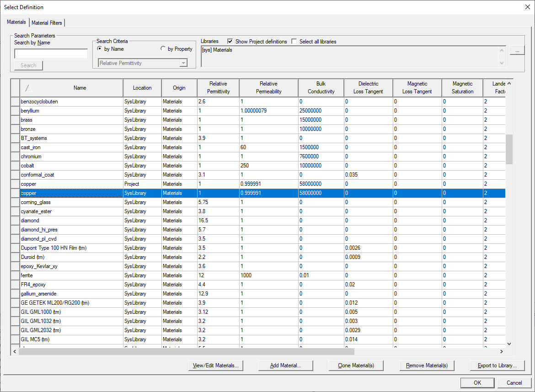Click the sort triangle icon in Name header

pyautogui.click(x=28, y=88)
